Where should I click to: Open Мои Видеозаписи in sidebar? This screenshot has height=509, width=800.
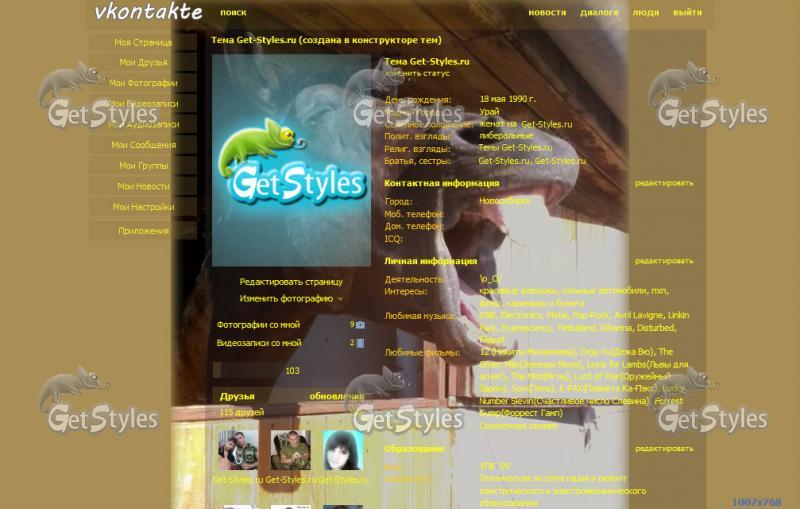click(x=143, y=104)
